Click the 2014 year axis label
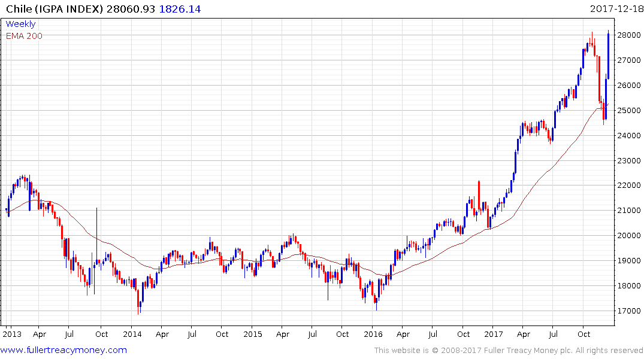Screen dimensions: 644x359 point(132,334)
